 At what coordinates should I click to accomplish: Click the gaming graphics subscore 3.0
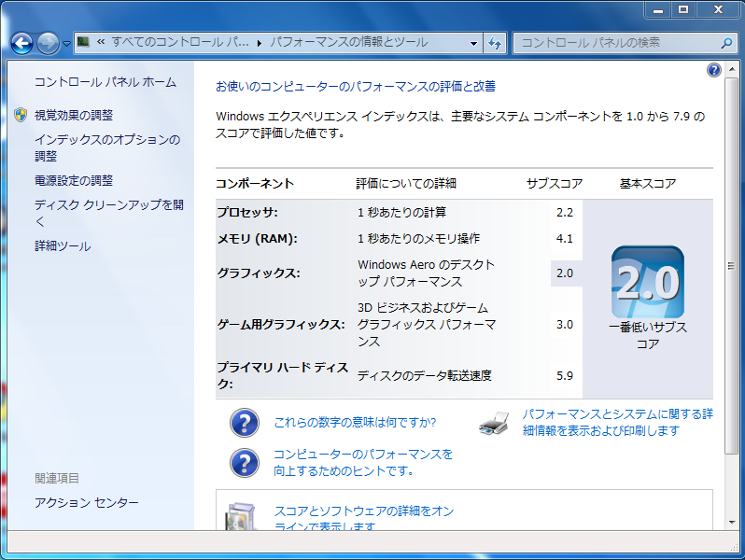(565, 325)
